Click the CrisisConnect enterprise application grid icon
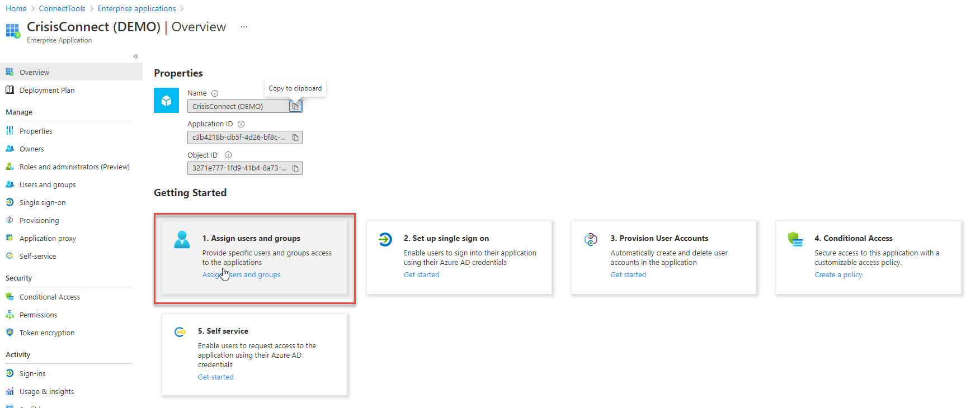Viewport: 980px width, 408px height. pos(13,31)
